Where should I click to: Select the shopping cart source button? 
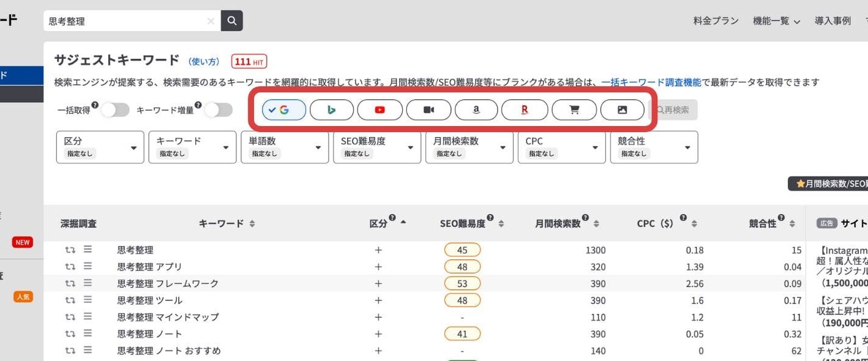tap(574, 110)
